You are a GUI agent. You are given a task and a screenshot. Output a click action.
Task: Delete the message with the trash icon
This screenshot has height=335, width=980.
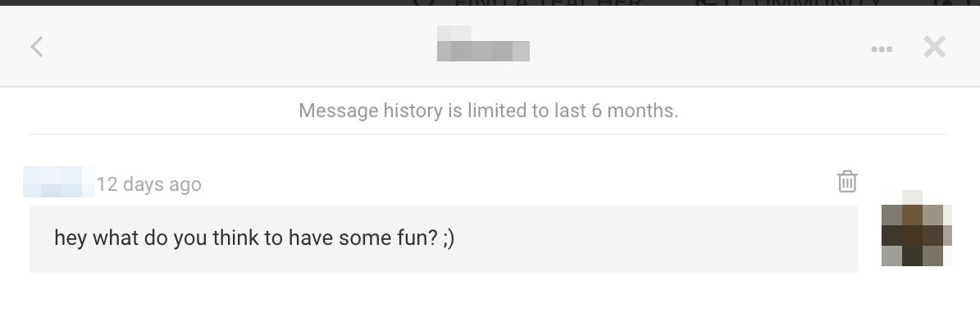pyautogui.click(x=847, y=182)
